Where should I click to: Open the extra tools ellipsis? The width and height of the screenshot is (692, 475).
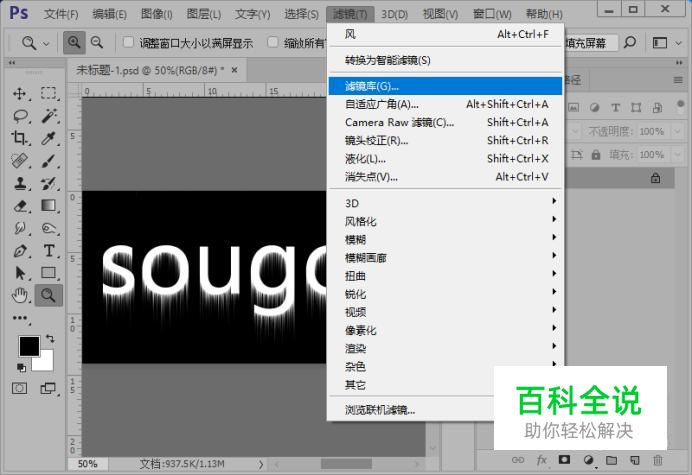point(20,318)
